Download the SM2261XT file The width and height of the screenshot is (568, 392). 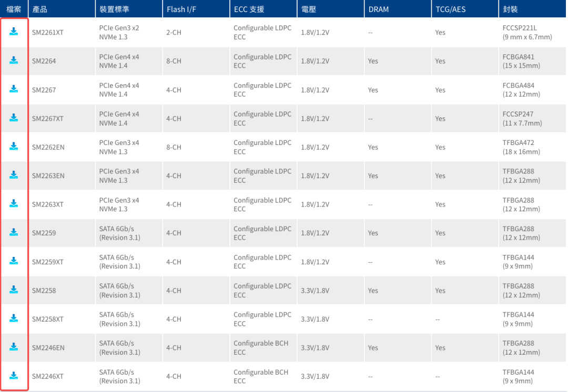pos(14,32)
